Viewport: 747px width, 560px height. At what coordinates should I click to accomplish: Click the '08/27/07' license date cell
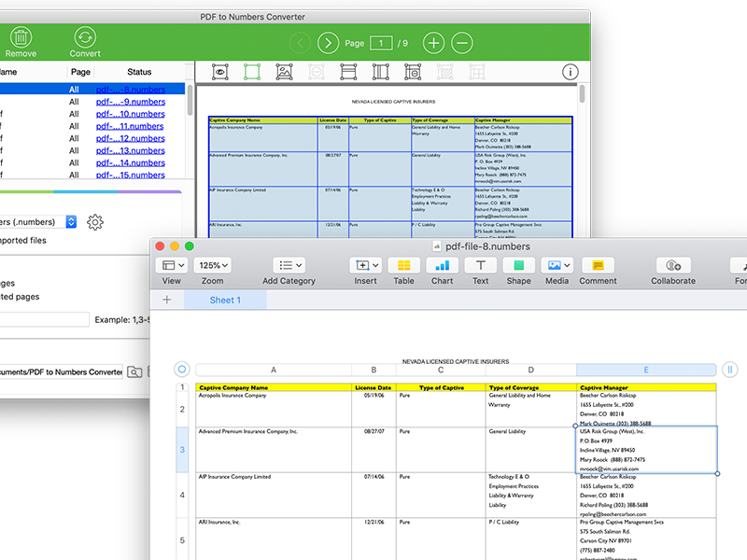(373, 450)
